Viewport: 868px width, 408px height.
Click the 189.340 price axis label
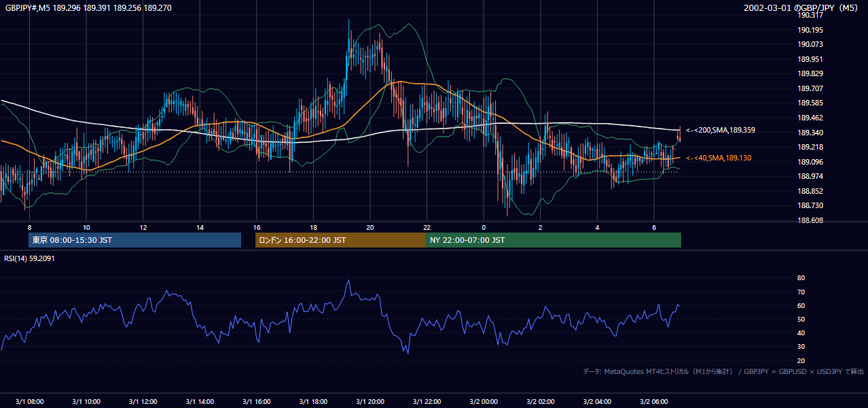[x=810, y=133]
